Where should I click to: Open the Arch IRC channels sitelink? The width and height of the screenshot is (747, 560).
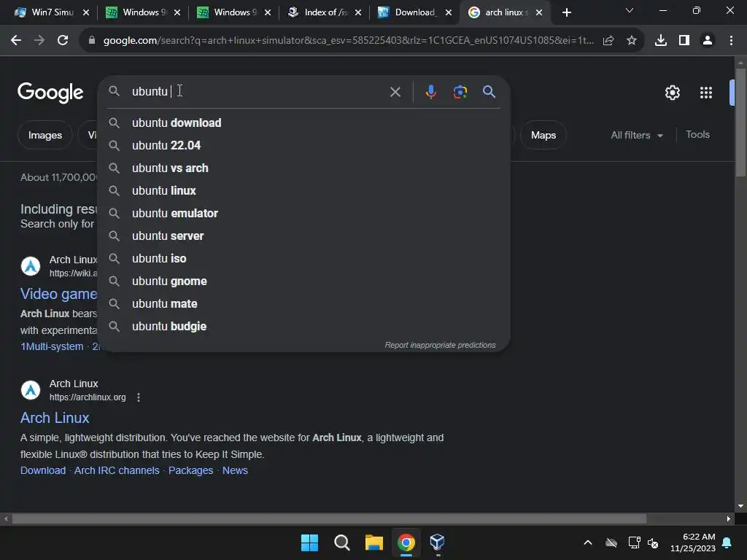[x=117, y=470]
